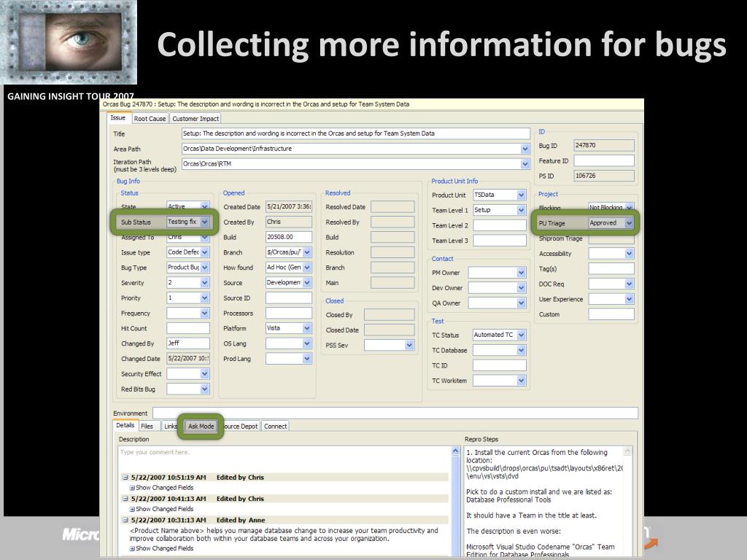The height and width of the screenshot is (560, 747).
Task: Expand the Area Path dropdown
Action: (525, 149)
